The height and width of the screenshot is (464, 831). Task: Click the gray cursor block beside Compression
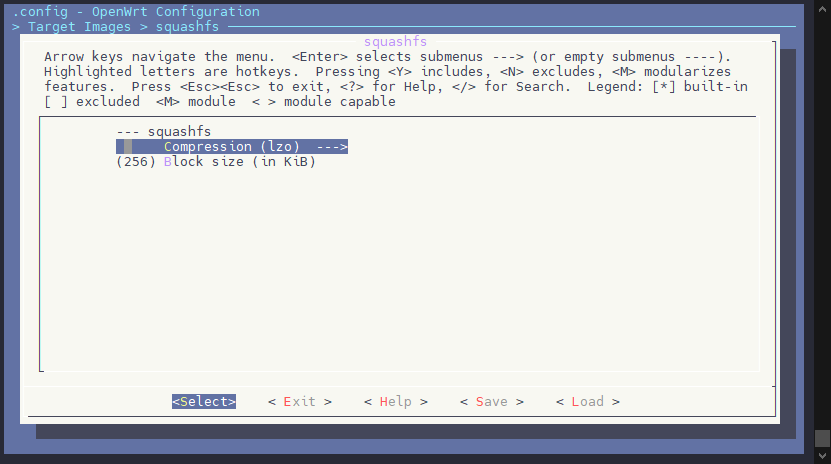pos(128,147)
